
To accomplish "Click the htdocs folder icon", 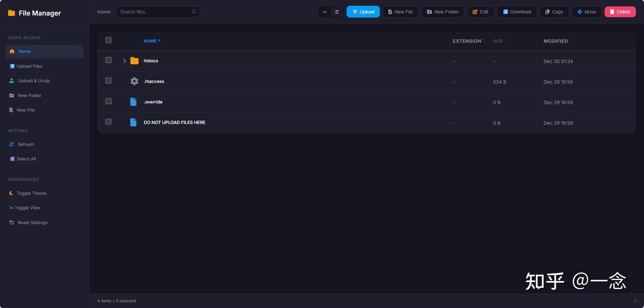I will pos(134,61).
